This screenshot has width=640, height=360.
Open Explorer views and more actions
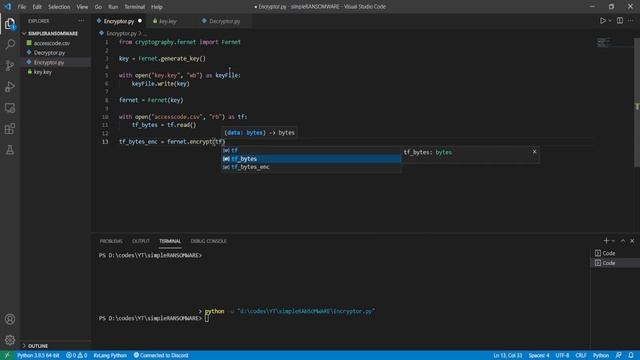point(81,21)
